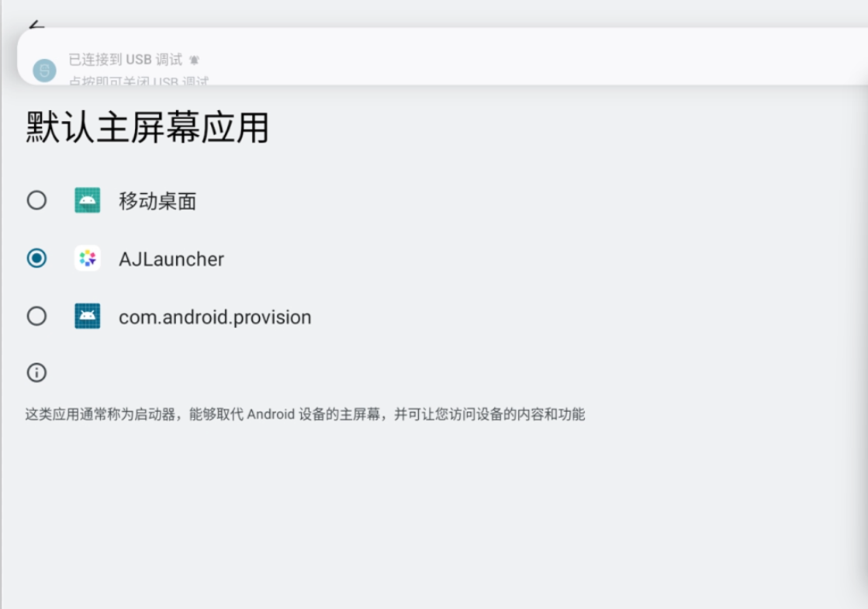Select the 移动桌面 radio button

36,200
